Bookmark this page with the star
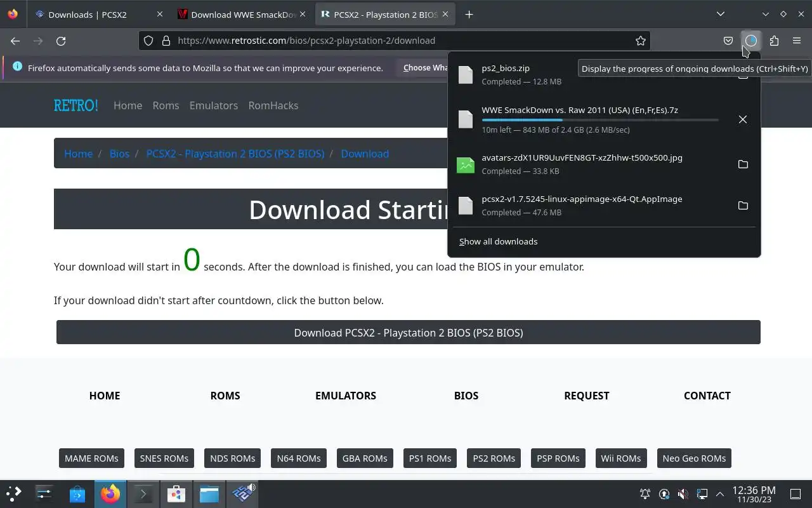This screenshot has width=812, height=508. 641,41
